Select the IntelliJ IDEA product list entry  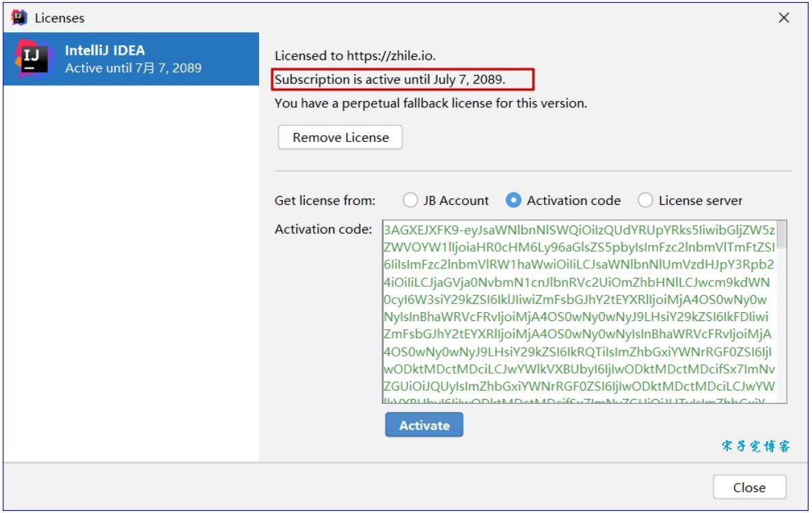pos(130,59)
